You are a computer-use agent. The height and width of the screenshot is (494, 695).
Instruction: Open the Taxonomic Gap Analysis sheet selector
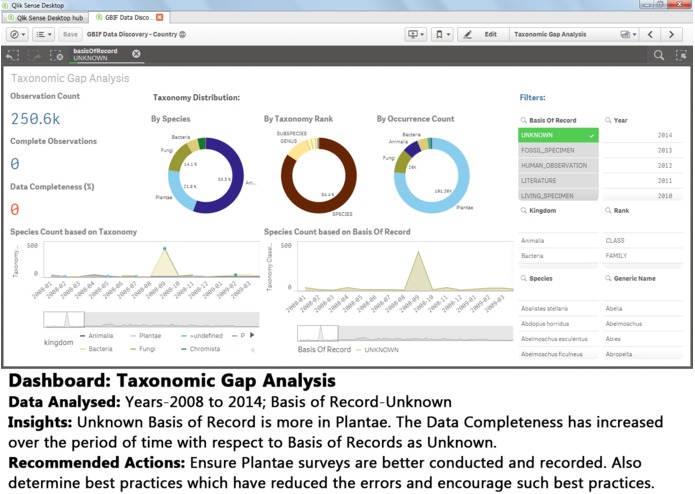click(574, 34)
